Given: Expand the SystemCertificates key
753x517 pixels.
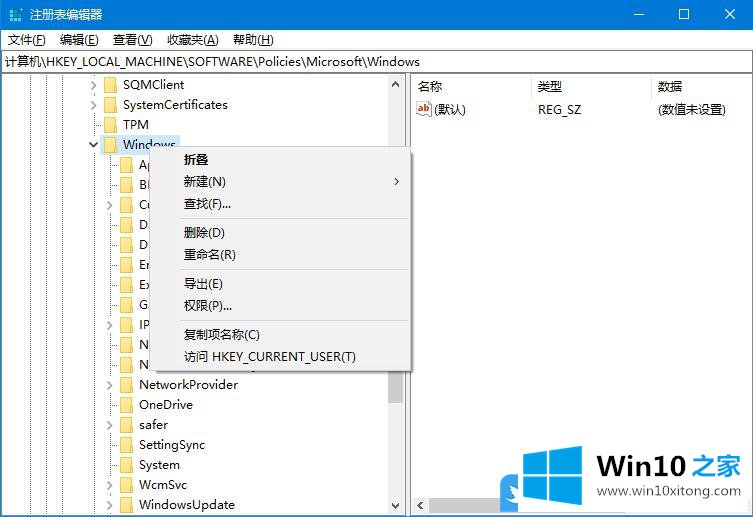Looking at the screenshot, I should point(94,105).
